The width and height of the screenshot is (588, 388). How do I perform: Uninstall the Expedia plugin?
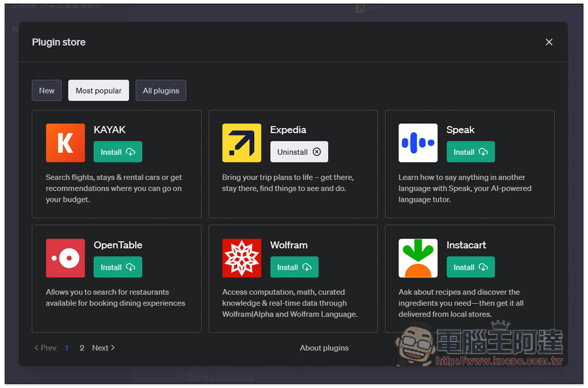pyautogui.click(x=299, y=152)
